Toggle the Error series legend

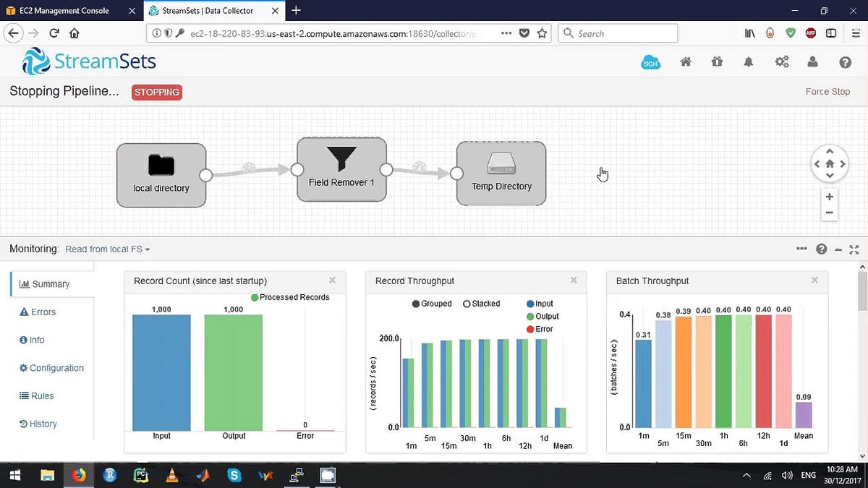coord(540,329)
